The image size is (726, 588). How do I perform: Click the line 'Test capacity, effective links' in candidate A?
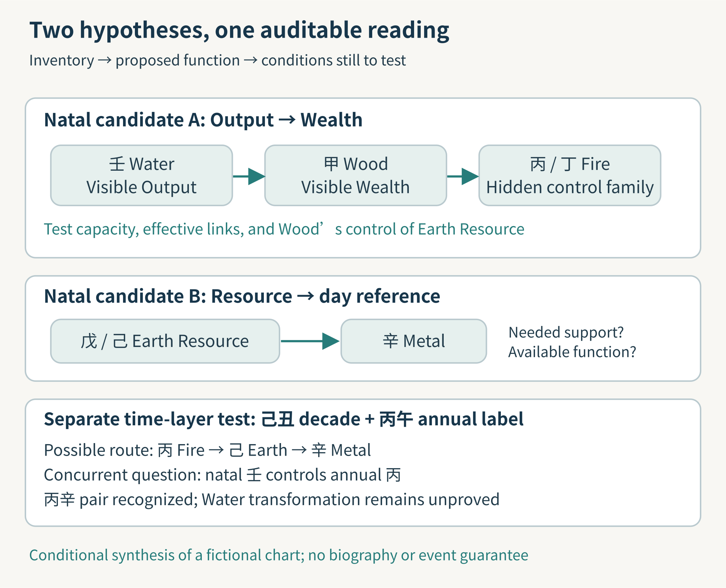284,229
